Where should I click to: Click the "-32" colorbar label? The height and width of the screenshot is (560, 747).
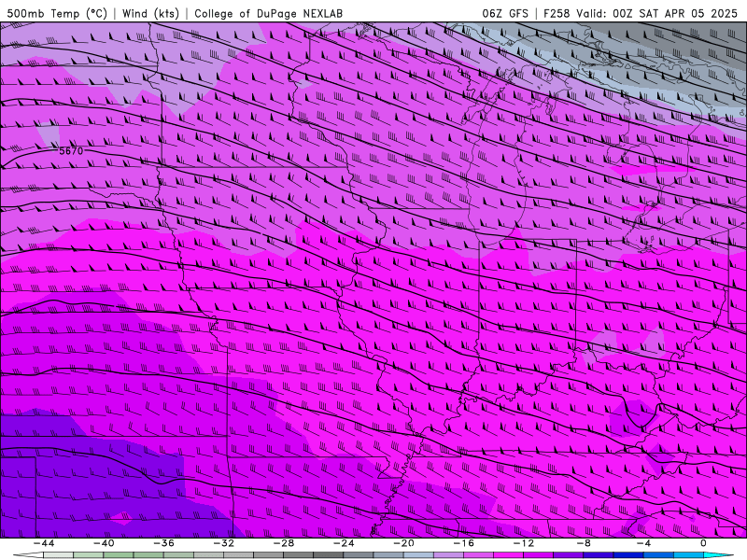pyautogui.click(x=223, y=543)
